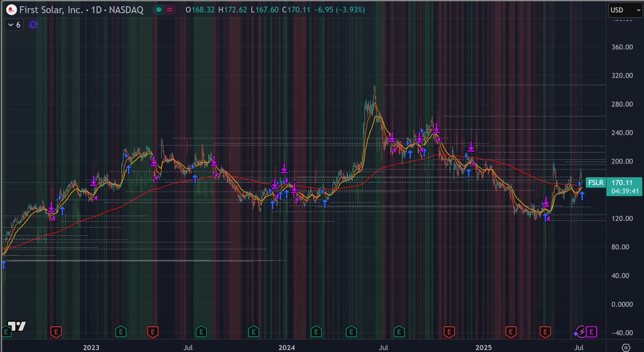644x352 pixels.
Task: Open the purple upcoming earnings E marker
Action: [x=592, y=333]
